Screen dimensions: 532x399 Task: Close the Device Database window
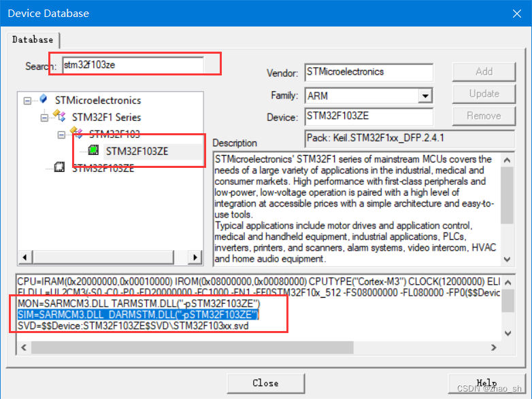(517, 14)
